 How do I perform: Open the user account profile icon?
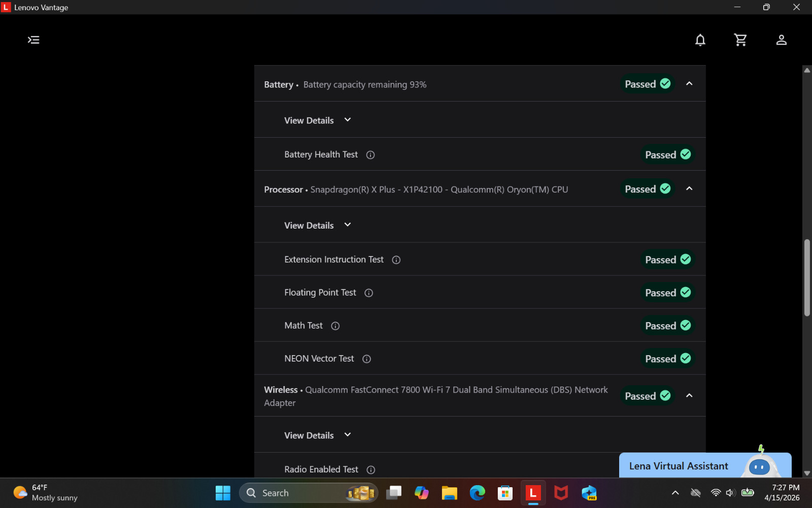tap(782, 40)
